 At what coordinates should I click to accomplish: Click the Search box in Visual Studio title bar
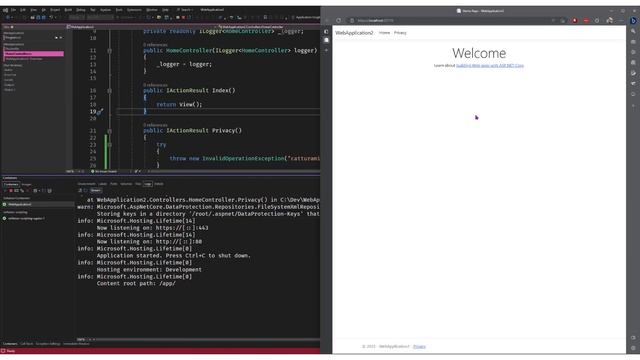click(x=184, y=9)
